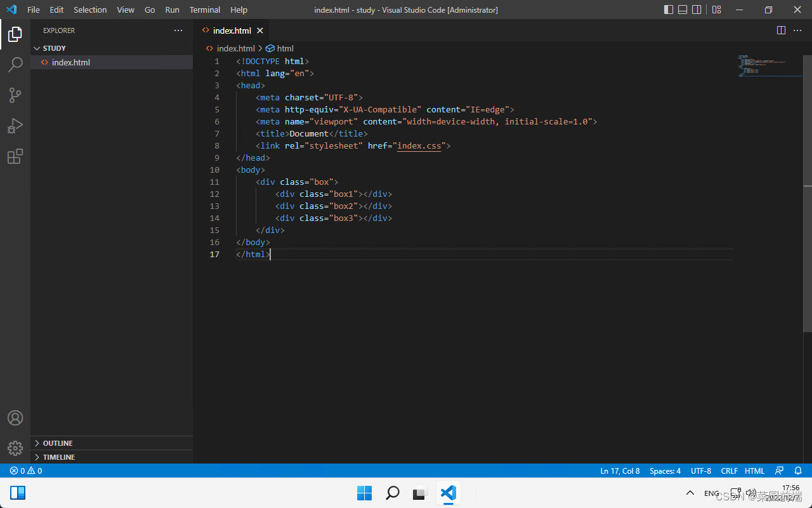Image resolution: width=812 pixels, height=508 pixels.
Task: Click the VS Code logo in title bar
Action: (x=11, y=10)
